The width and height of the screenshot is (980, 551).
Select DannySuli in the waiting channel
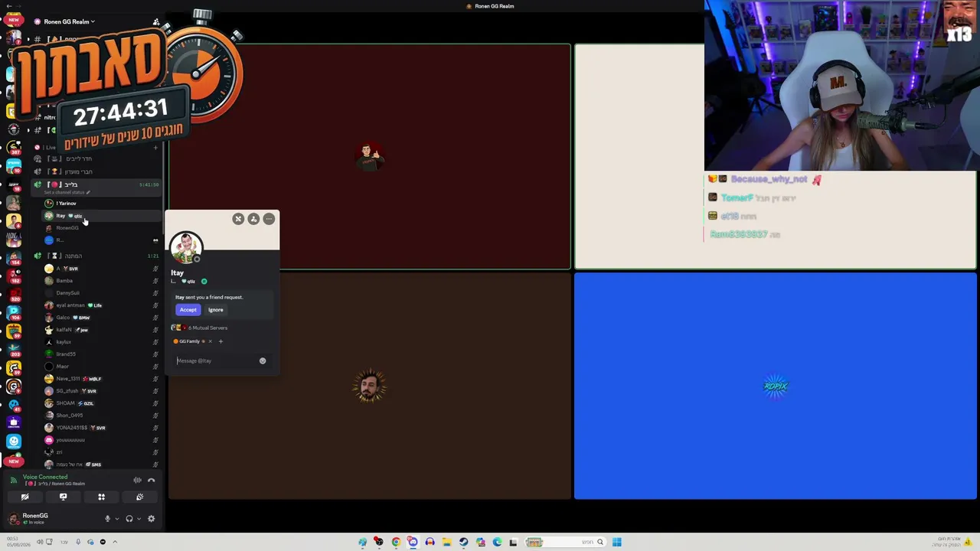[100, 293]
